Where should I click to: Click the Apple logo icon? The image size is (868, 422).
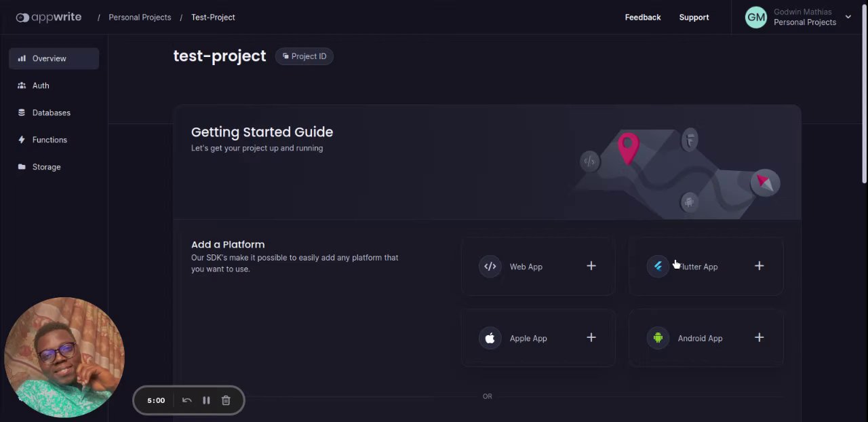point(490,338)
